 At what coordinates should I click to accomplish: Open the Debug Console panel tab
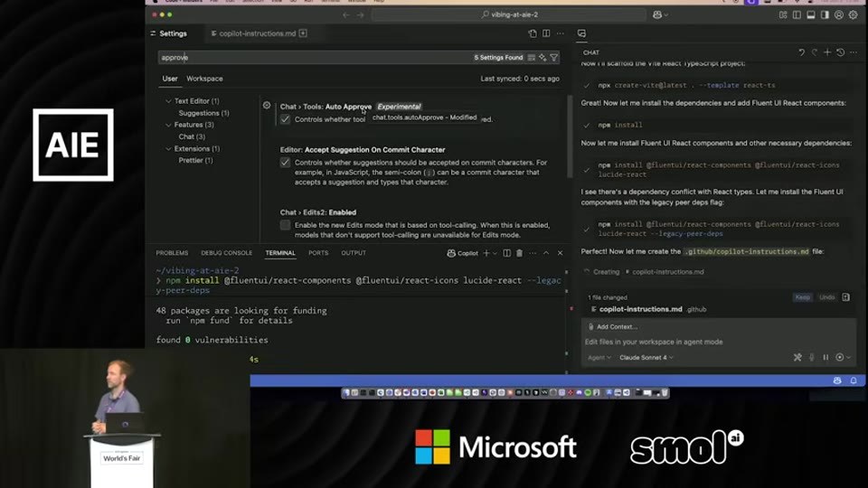tap(226, 253)
